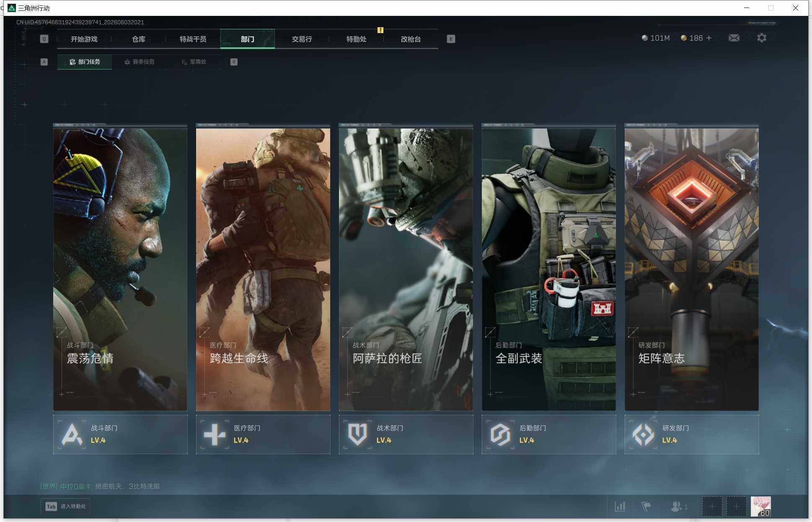The image size is (812, 522).
Task: Invite teammate via slot beside player avatar
Action: 736,507
